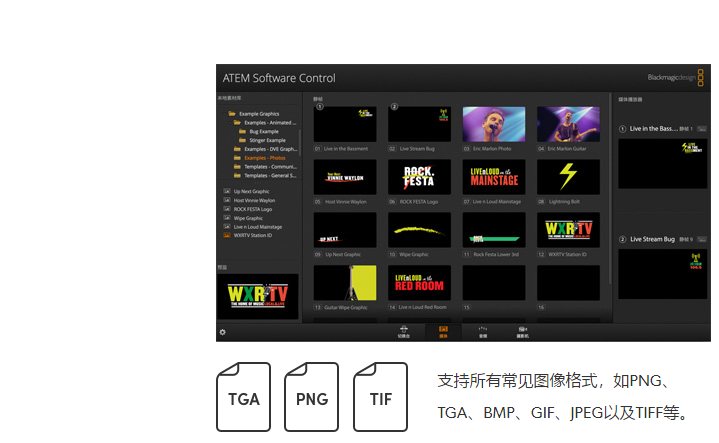Open media player 1 still dropdown

702,129
